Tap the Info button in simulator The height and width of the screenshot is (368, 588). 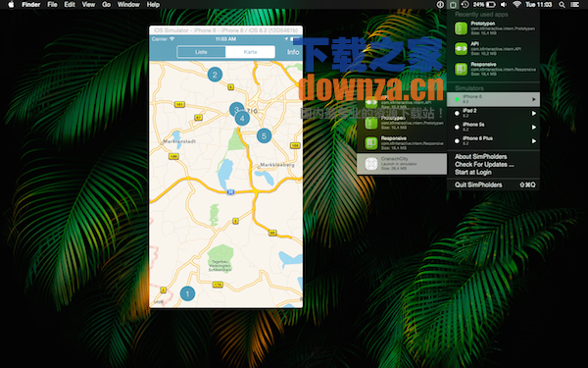click(x=293, y=52)
